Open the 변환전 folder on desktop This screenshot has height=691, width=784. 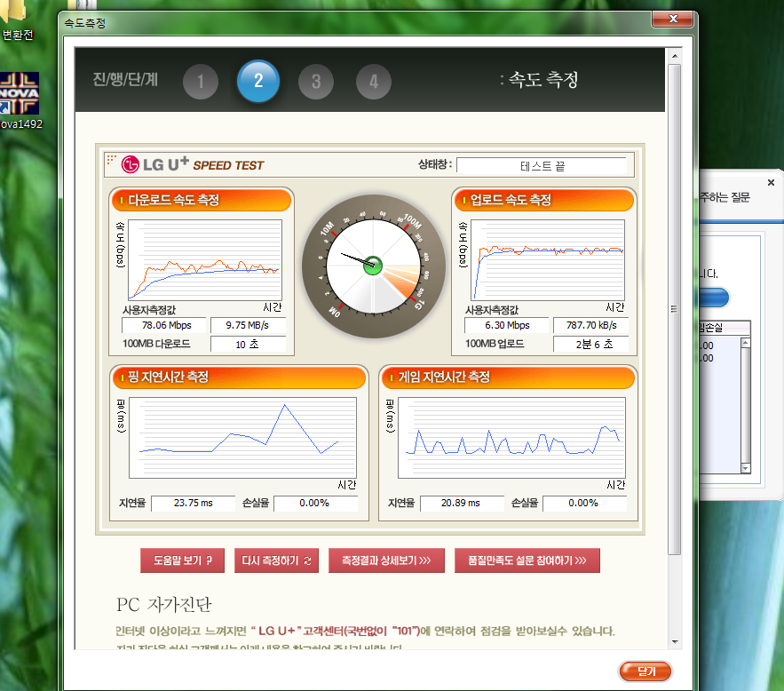click(16, 18)
